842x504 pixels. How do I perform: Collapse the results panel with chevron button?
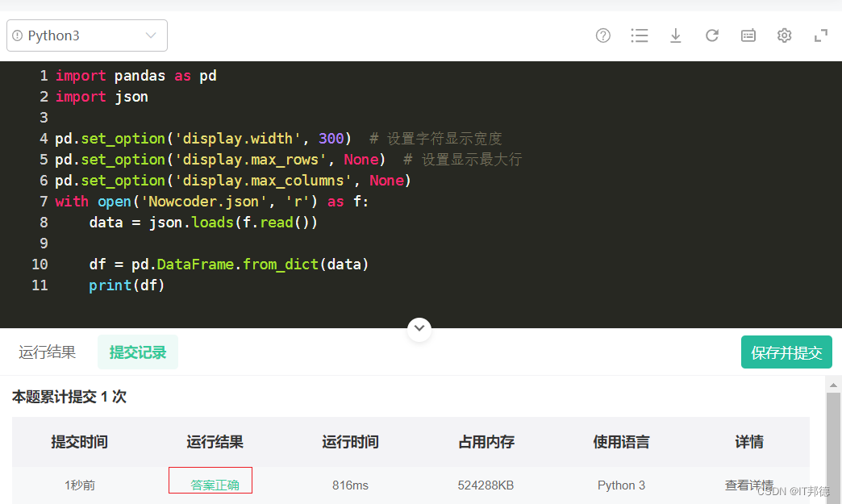419,328
